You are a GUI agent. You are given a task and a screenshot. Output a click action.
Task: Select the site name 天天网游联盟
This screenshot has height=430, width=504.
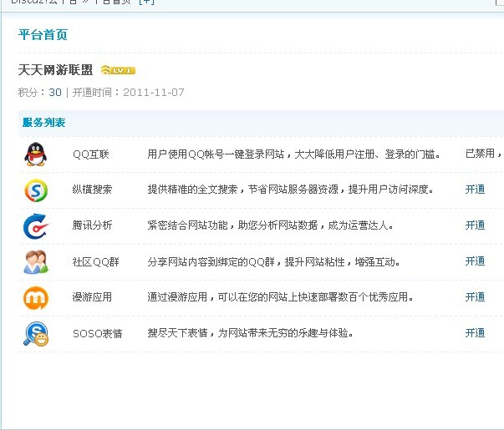point(56,69)
